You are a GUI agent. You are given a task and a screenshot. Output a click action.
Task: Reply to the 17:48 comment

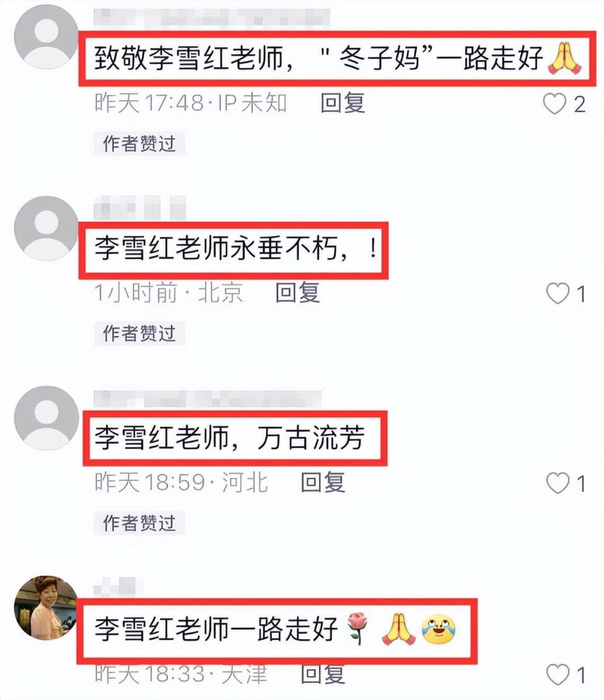pyautogui.click(x=343, y=103)
